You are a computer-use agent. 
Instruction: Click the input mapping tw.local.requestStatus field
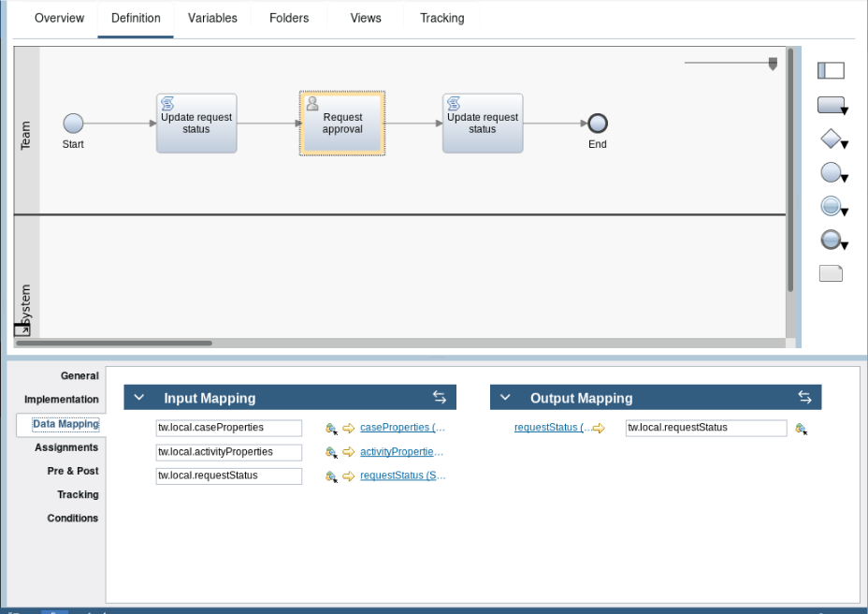click(228, 476)
